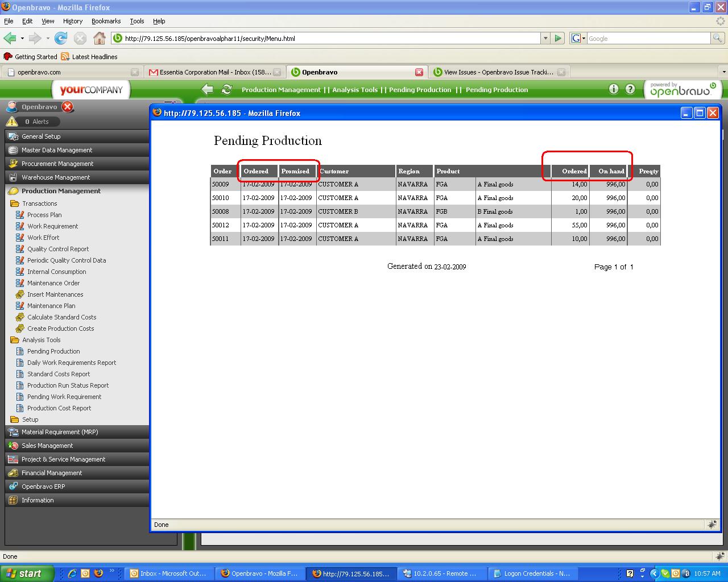Click the Page 1 of 1 text
Viewport: 728px width, 582px height.
click(x=614, y=267)
